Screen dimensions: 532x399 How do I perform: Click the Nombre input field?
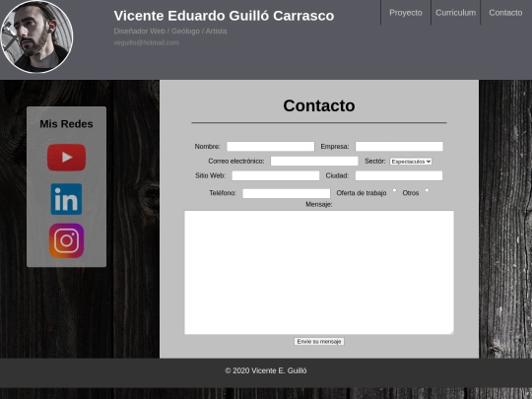pos(270,146)
